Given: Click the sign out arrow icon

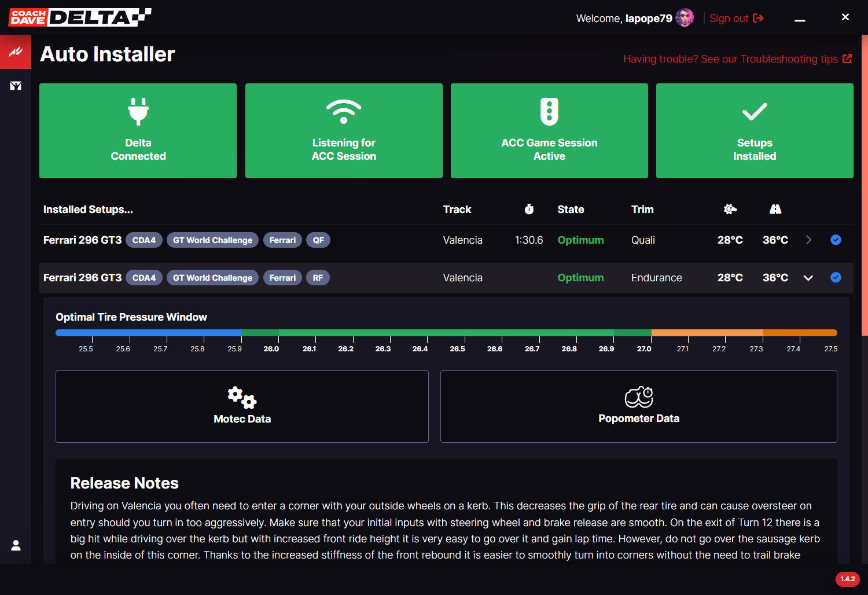Looking at the screenshot, I should click(x=758, y=19).
